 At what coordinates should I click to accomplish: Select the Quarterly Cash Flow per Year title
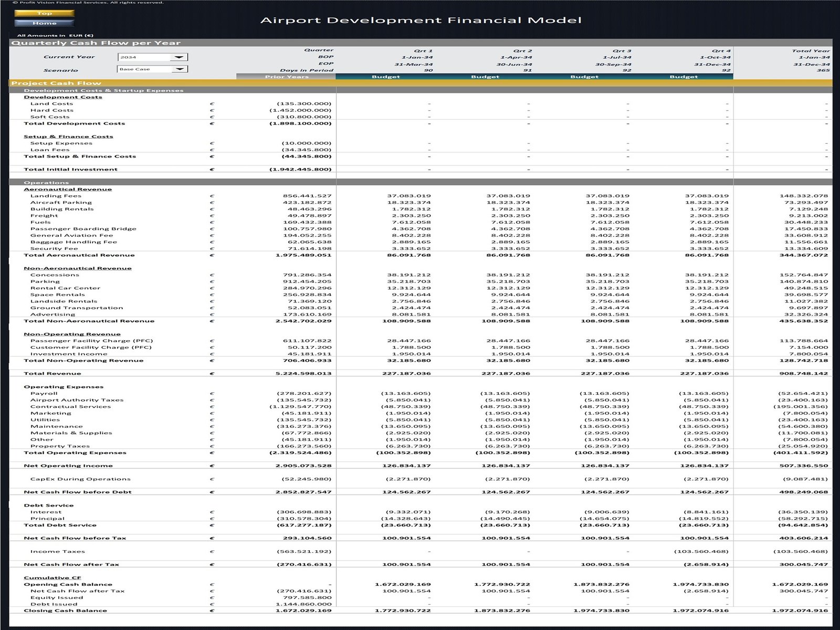[x=96, y=43]
